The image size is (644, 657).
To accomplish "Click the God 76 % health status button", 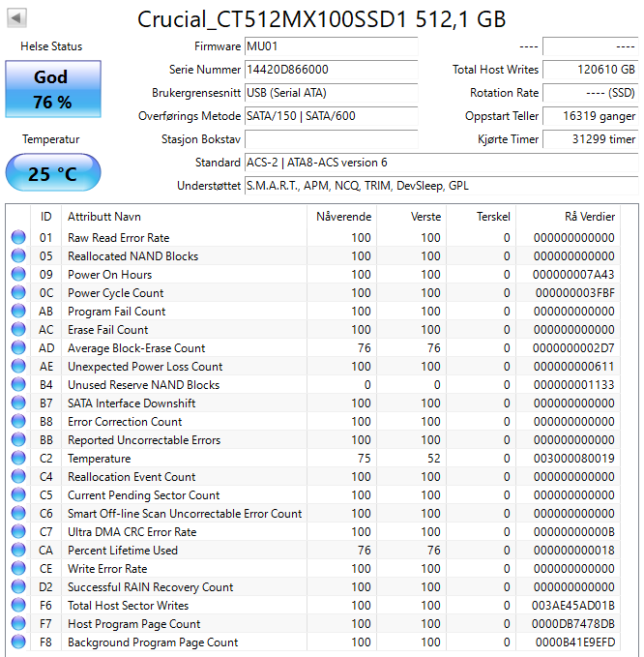I will tap(51, 89).
